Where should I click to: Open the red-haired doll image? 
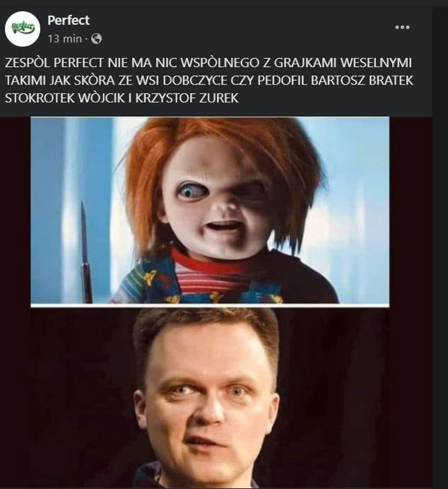[210, 210]
